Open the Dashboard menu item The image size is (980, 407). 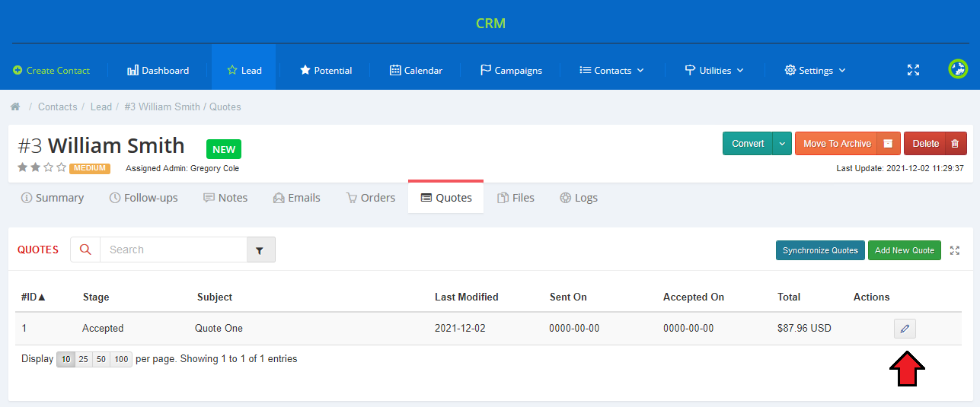click(x=158, y=70)
